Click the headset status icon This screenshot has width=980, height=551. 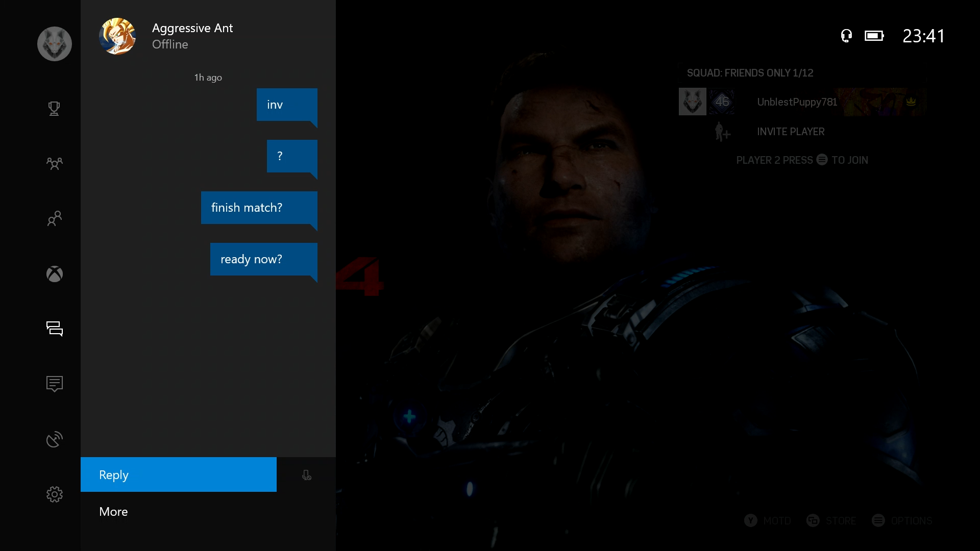tap(846, 36)
